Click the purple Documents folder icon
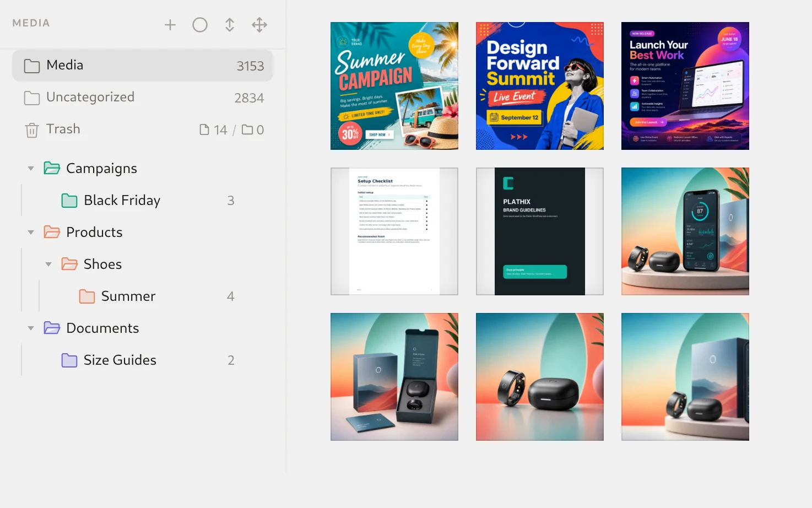The width and height of the screenshot is (812, 508). [x=52, y=328]
